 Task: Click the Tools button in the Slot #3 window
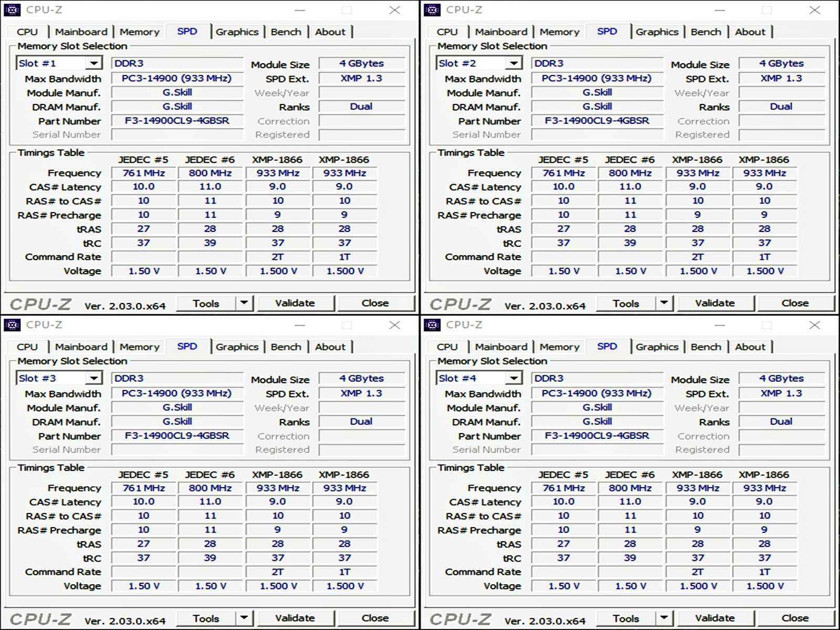click(x=206, y=618)
